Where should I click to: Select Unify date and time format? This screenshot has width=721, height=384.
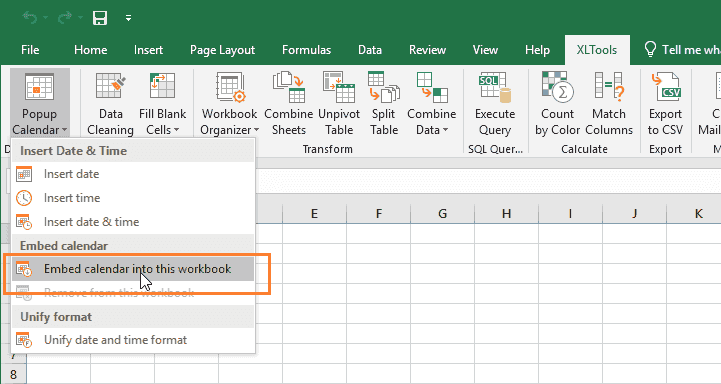pos(133,340)
